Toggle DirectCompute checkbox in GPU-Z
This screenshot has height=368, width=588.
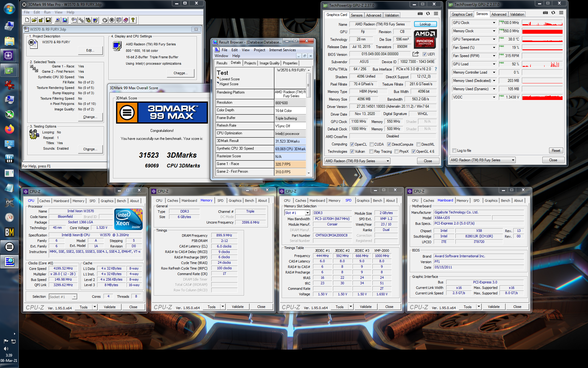pos(389,144)
